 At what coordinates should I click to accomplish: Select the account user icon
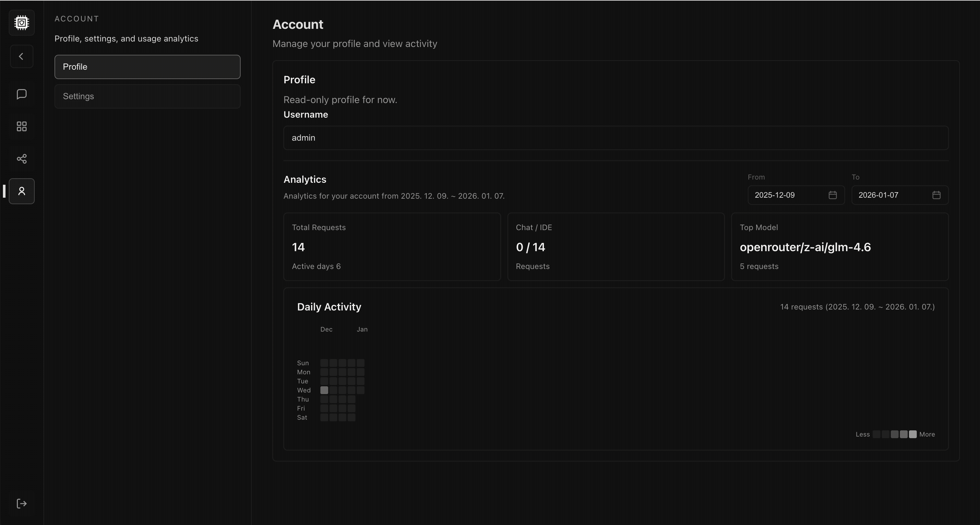click(x=22, y=191)
